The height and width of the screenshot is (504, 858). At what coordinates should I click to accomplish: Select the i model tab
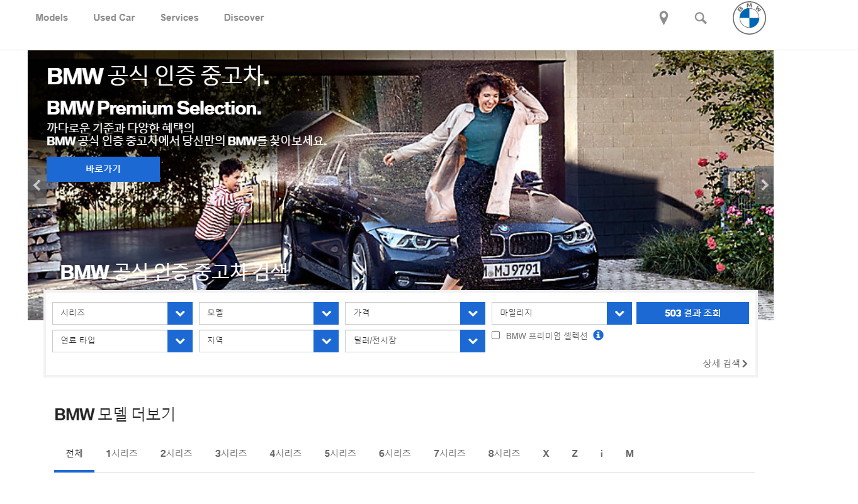pyautogui.click(x=601, y=454)
